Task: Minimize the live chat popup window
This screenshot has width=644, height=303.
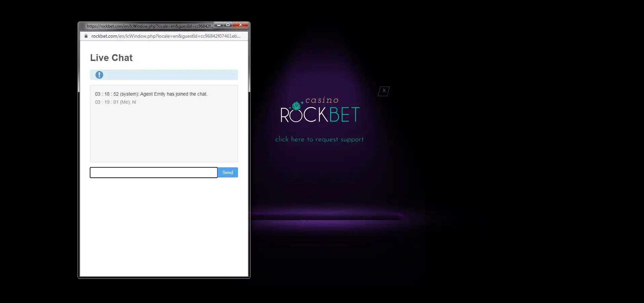Action: point(218,25)
